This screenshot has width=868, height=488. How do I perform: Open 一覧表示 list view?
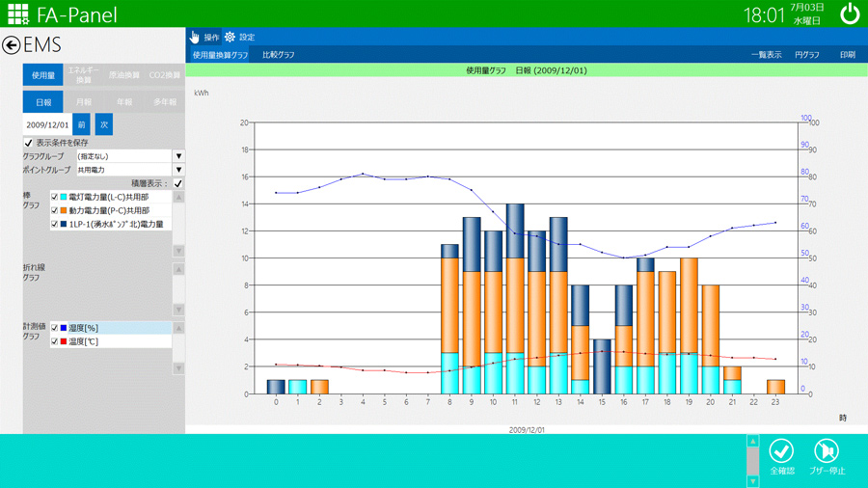click(766, 55)
